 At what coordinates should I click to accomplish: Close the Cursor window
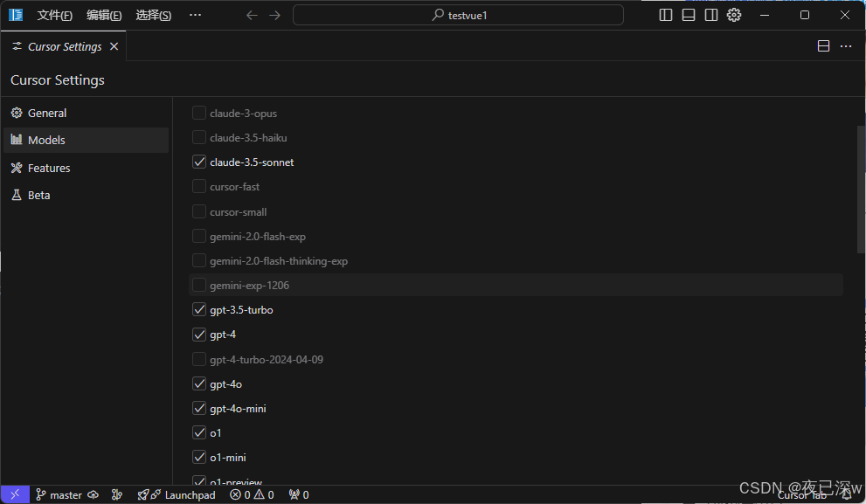(x=844, y=16)
